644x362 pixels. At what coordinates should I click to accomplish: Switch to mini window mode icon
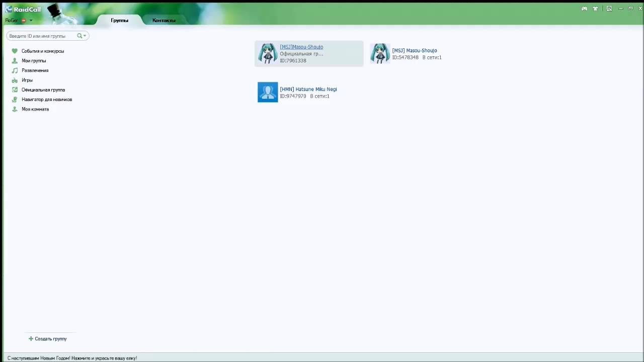tap(609, 9)
